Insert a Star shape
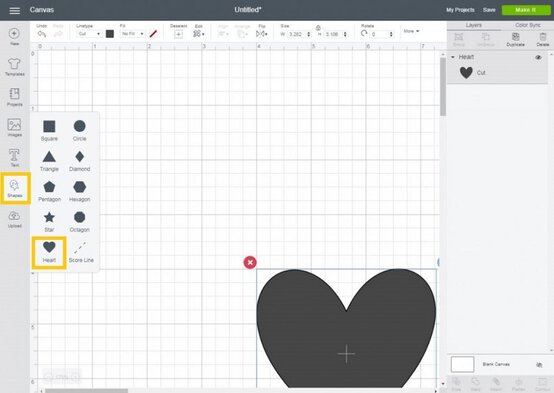Viewport: 554px width, 393px height. (x=49, y=222)
